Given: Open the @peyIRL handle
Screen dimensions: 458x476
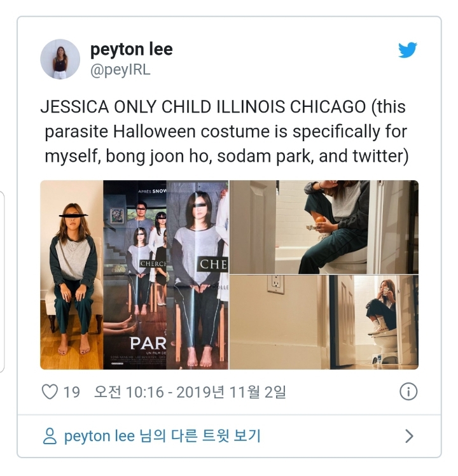Looking at the screenshot, I should click(120, 70).
